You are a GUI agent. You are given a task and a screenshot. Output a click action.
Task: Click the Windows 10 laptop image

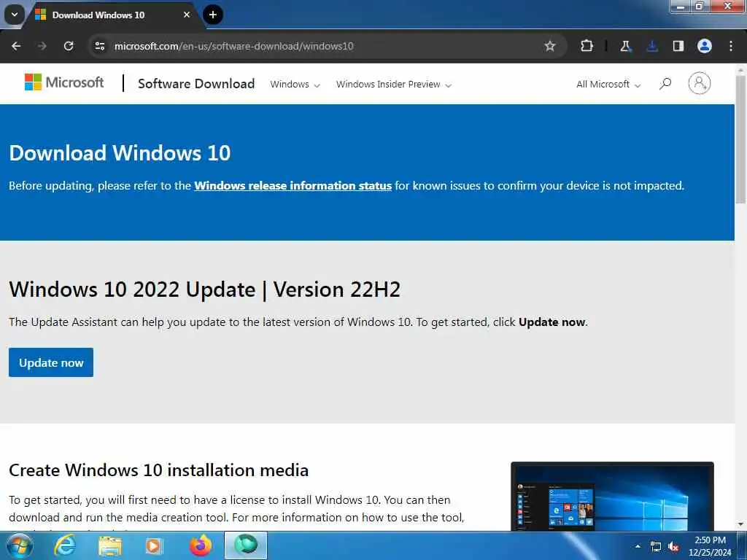pyautogui.click(x=612, y=496)
